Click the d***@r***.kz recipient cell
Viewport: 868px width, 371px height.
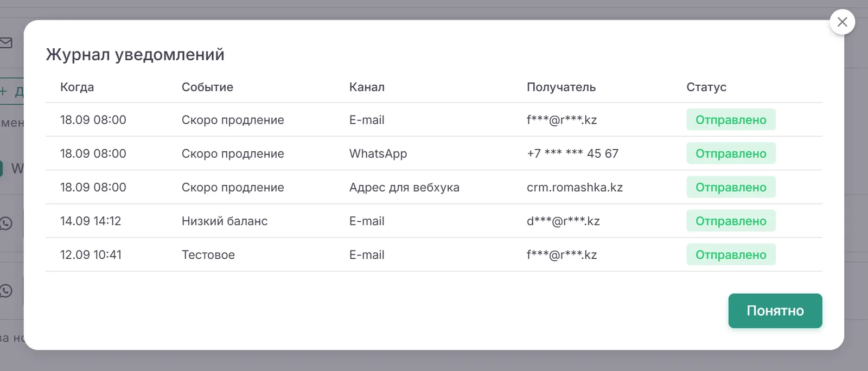(x=563, y=221)
